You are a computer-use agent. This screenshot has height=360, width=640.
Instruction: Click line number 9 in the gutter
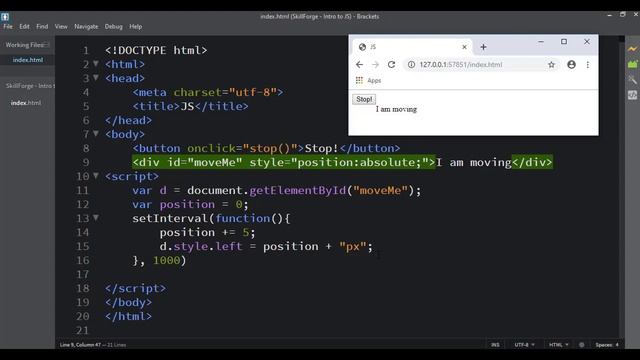85,162
